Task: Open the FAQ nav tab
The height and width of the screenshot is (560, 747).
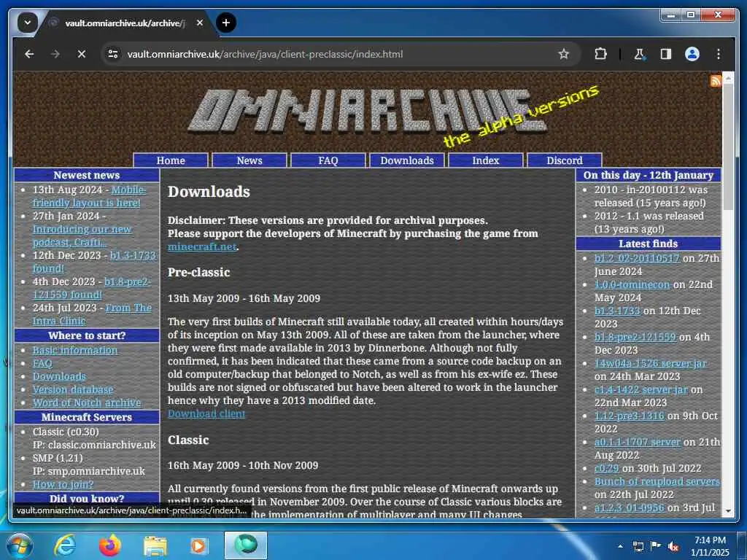Action: 328,160
